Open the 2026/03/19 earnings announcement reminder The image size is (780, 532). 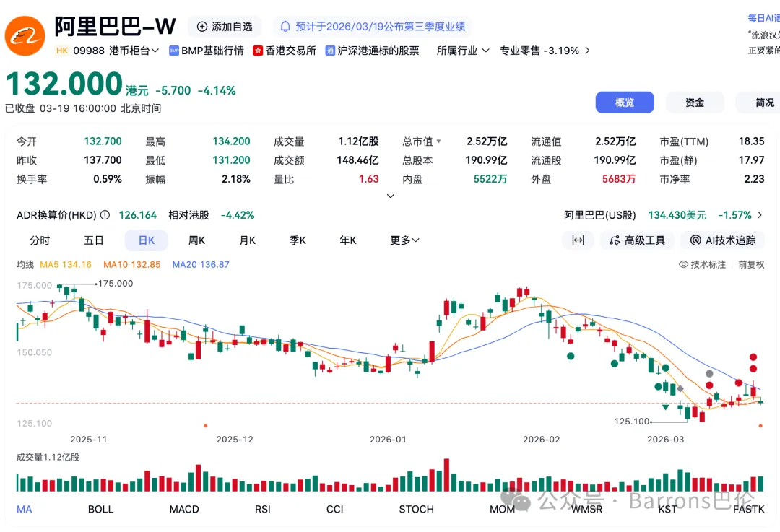click(x=373, y=27)
